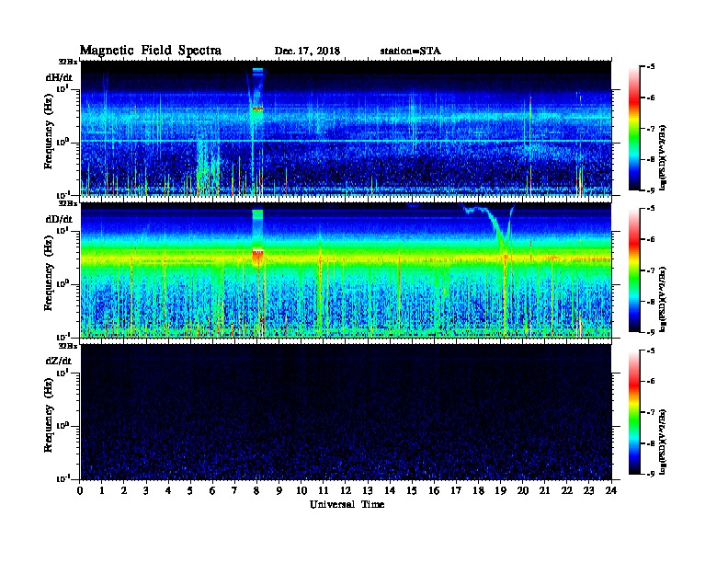This screenshot has height=563, width=728.
Task: Click the "-7" value on the dD/dt color scale
Action: 651,270
